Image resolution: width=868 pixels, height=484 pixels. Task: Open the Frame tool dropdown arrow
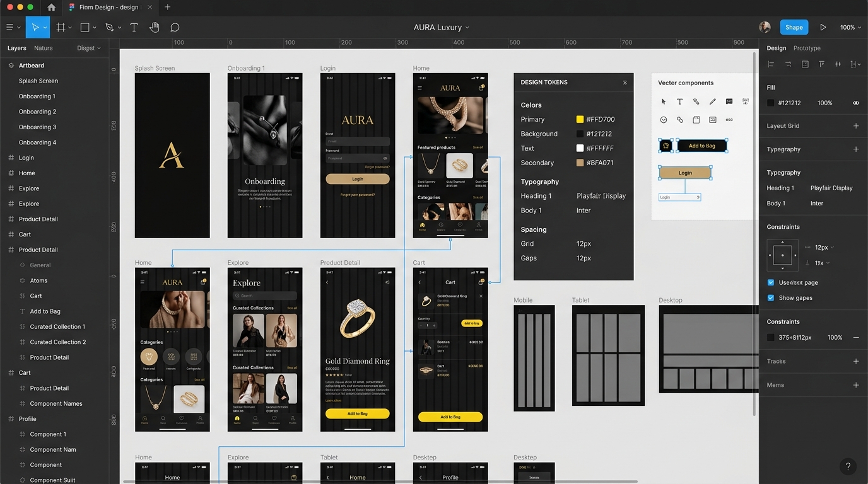(x=70, y=28)
